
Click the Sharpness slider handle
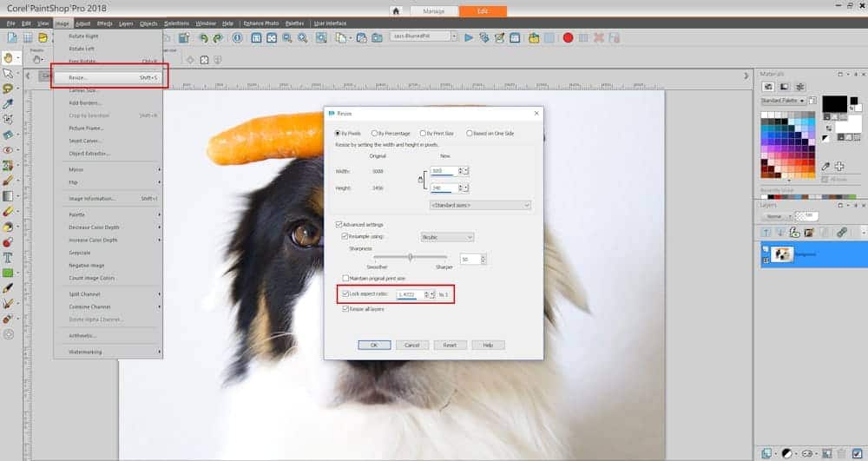coord(410,256)
